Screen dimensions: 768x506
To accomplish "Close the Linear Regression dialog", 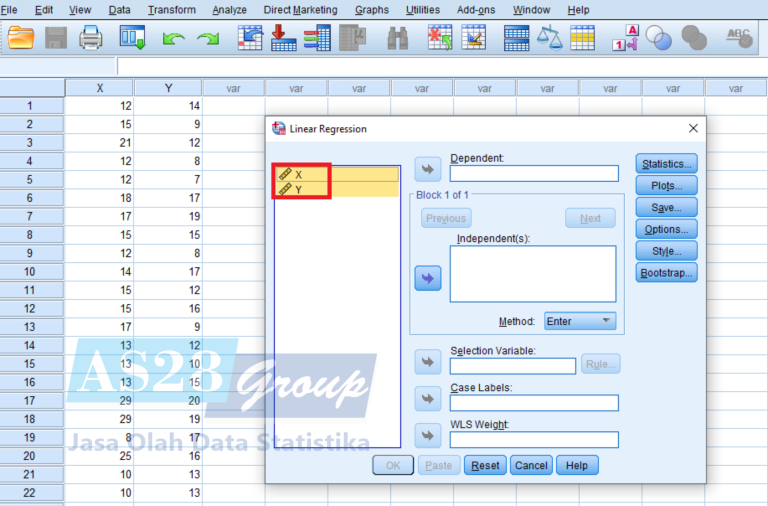I will point(693,128).
